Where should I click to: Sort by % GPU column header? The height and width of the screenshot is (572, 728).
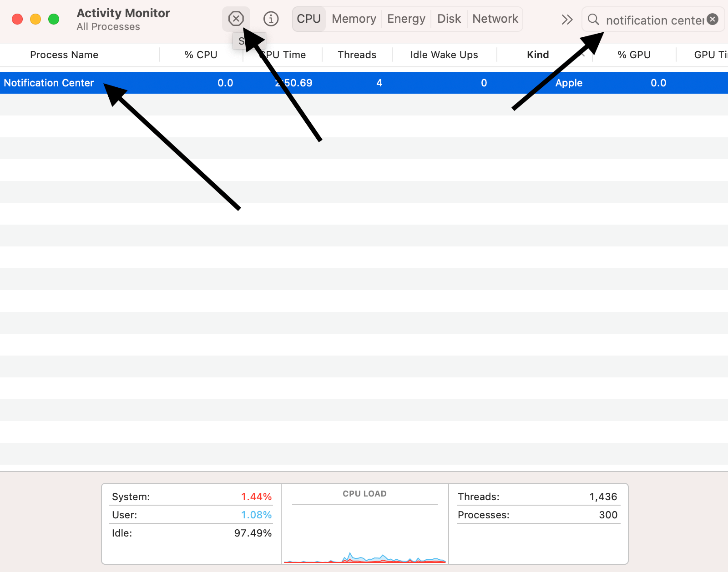coord(634,55)
